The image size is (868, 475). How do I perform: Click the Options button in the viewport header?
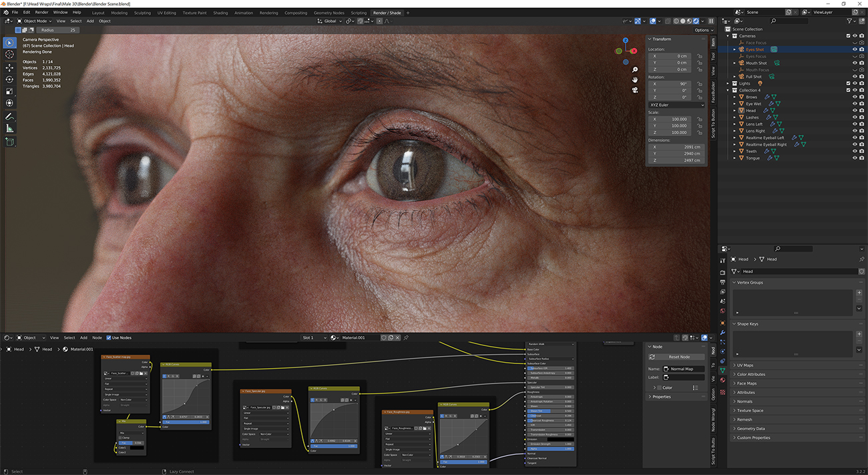tap(703, 29)
